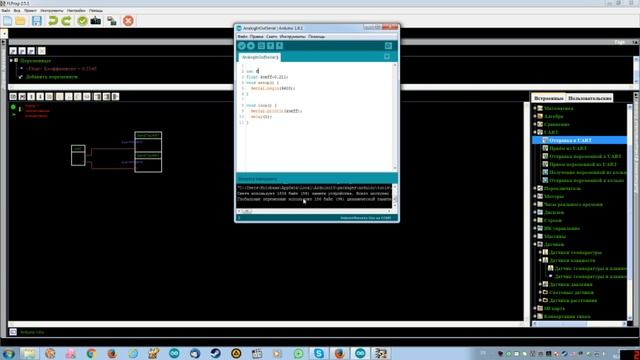The image size is (640, 360).
Task: Open controller connection icon in FLProg toolbar
Action: click(x=112, y=20)
